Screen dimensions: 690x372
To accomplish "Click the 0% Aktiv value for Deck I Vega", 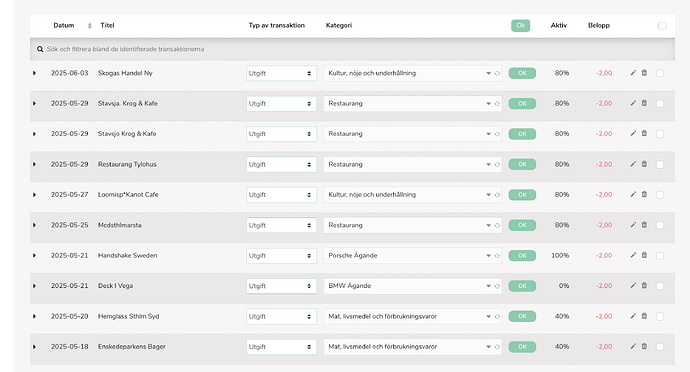I will click(564, 286).
